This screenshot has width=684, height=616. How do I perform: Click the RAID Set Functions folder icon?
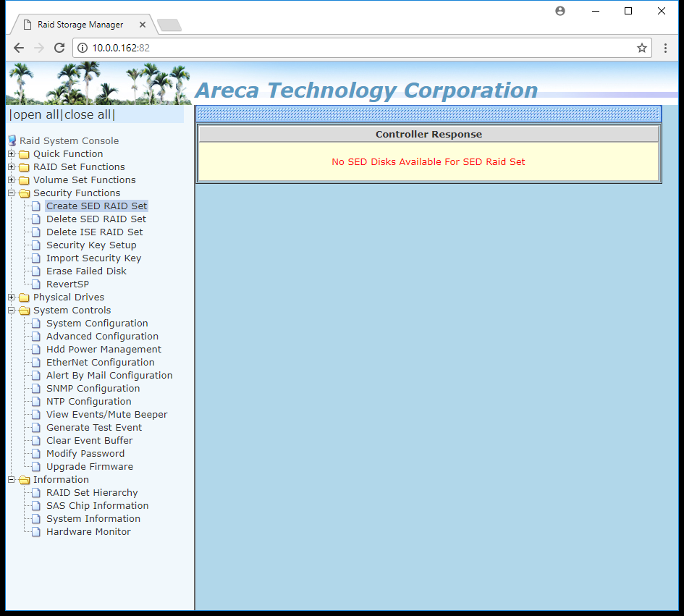point(25,167)
